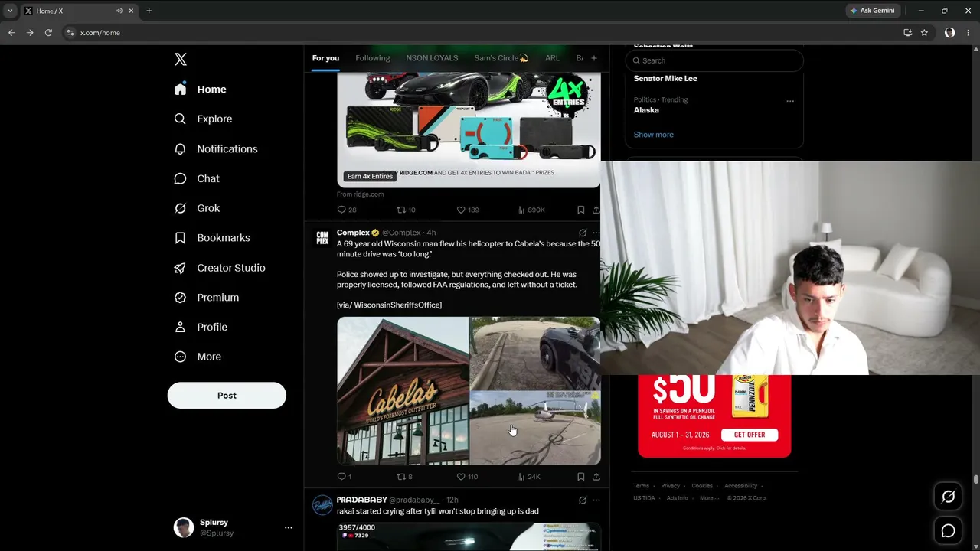The image size is (980, 551).
Task: Open Profile from the sidebar
Action: tap(201, 328)
